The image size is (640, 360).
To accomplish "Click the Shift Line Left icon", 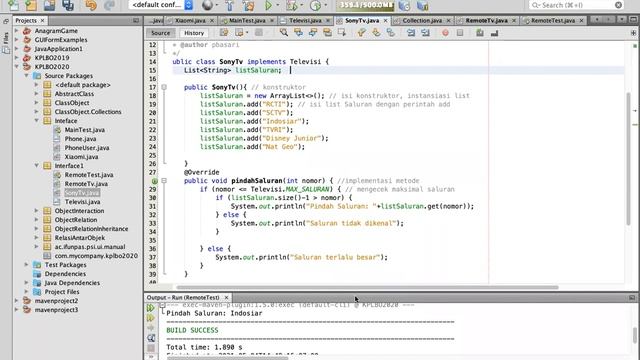I will pyautogui.click(x=411, y=33).
